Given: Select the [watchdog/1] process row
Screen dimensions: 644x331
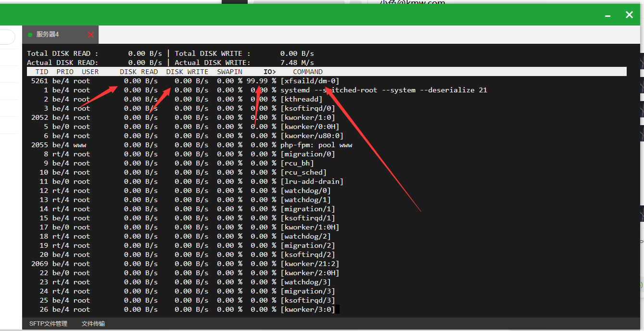Looking at the screenshot, I should 327,200.
